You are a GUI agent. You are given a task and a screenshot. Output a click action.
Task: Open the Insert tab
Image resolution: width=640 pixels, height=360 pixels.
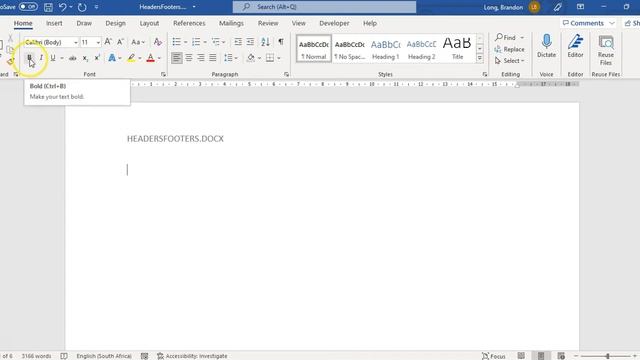tap(54, 23)
